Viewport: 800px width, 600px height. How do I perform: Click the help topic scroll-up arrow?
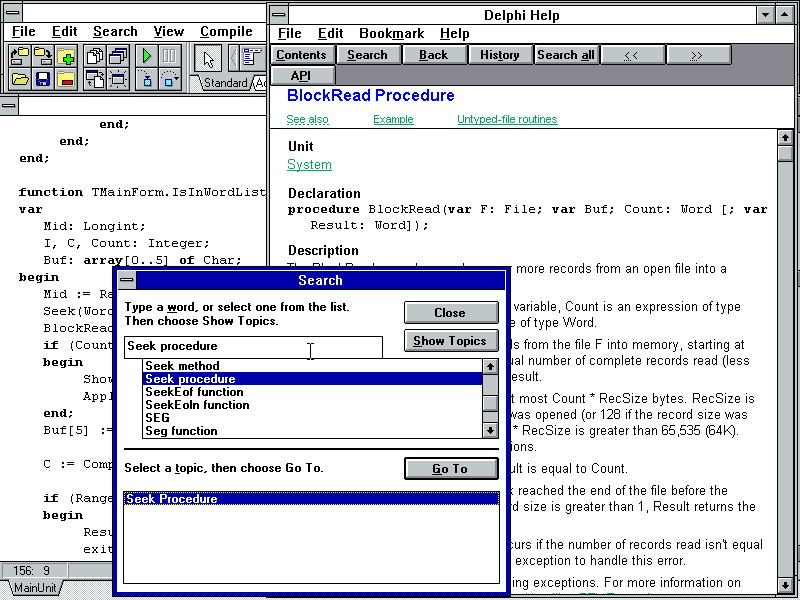point(785,137)
